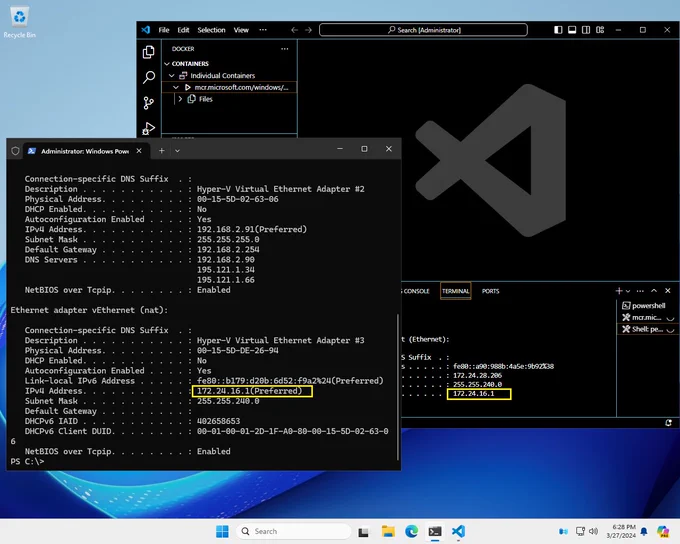Open the volume control in system tray

(x=594, y=531)
